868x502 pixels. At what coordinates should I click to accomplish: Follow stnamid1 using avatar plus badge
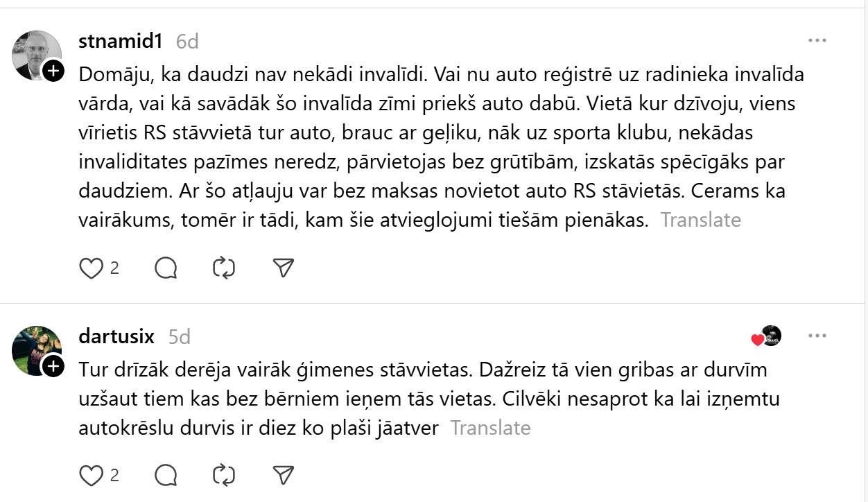tap(53, 70)
